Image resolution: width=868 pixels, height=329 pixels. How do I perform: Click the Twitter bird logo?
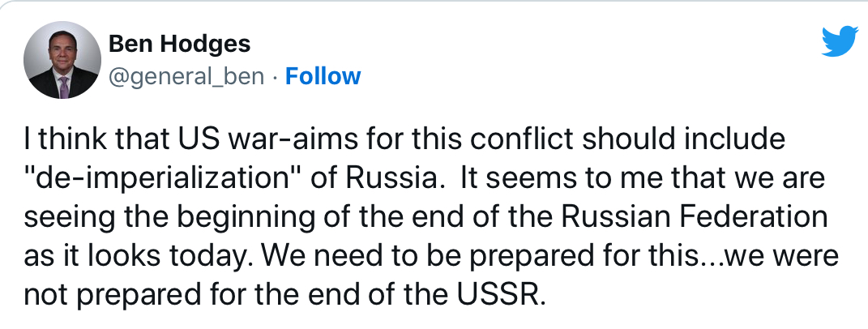tap(840, 42)
